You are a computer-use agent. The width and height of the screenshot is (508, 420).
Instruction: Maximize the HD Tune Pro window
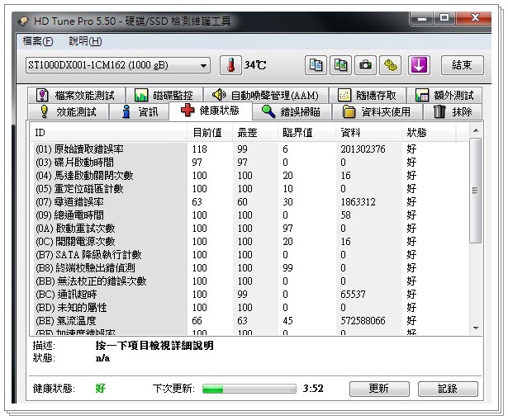pyautogui.click(x=444, y=18)
